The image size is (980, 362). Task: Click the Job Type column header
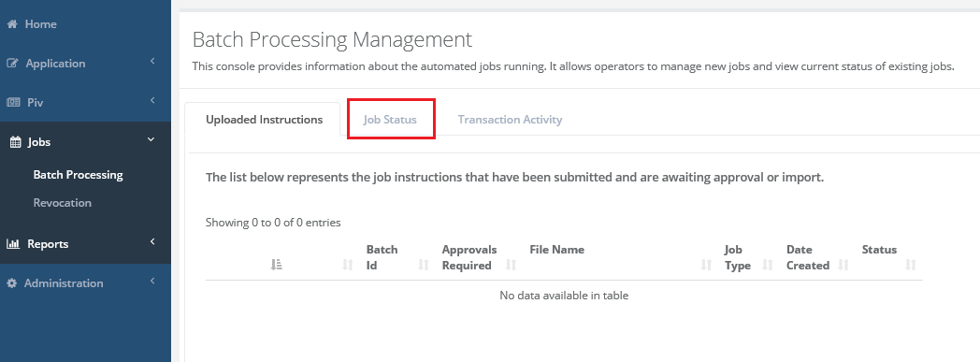(x=738, y=257)
